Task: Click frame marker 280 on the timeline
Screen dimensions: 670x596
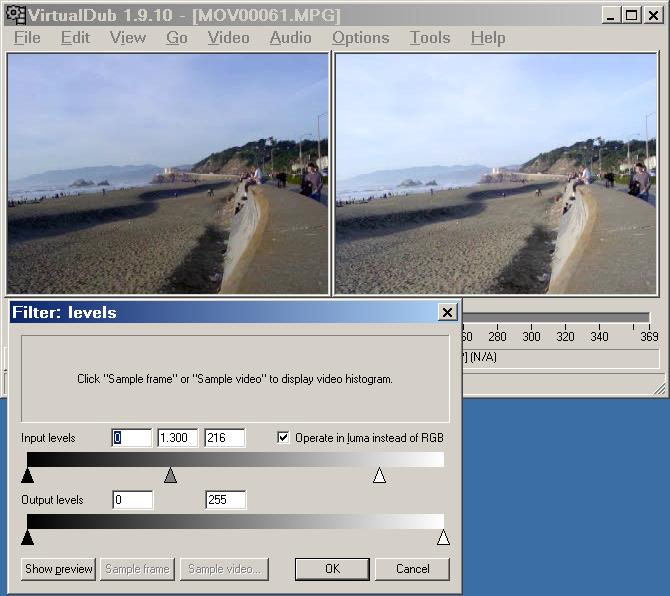Action: 497,336
